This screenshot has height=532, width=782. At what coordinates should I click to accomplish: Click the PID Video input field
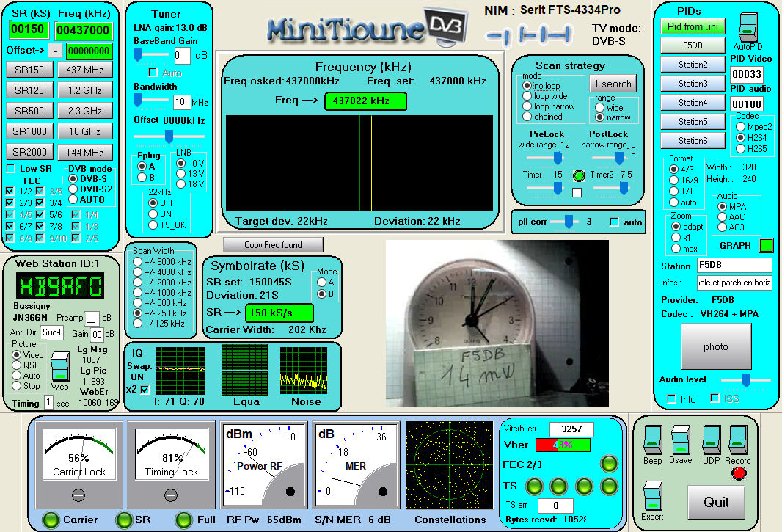(746, 74)
